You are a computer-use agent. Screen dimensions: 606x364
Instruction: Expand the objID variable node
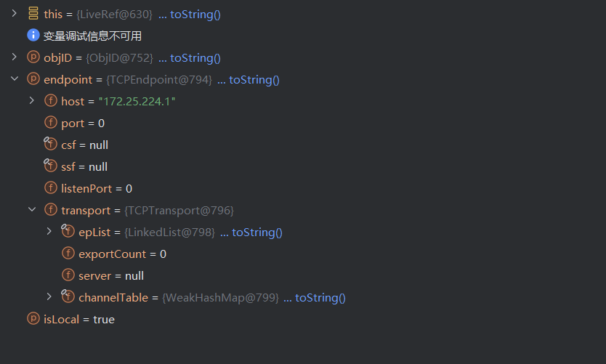coord(14,57)
